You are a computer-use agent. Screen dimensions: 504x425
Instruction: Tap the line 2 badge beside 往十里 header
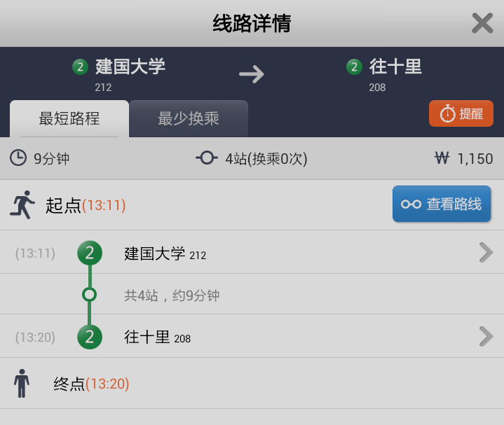[354, 67]
